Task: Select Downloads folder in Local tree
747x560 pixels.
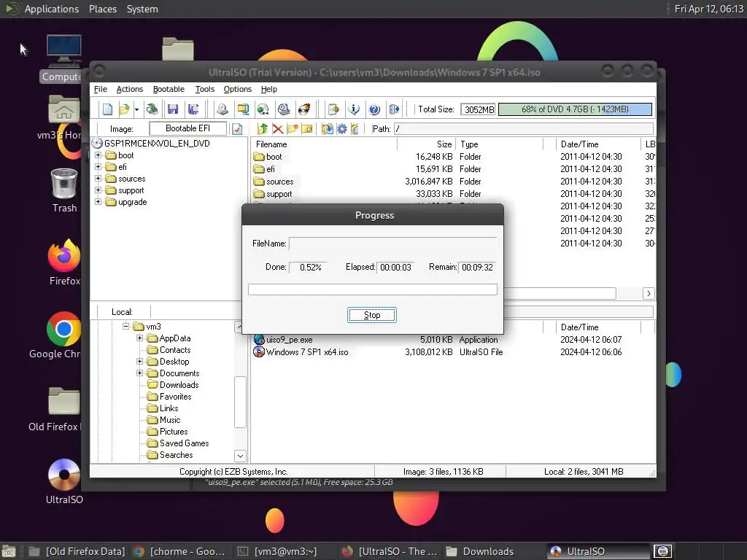Action: (x=179, y=385)
